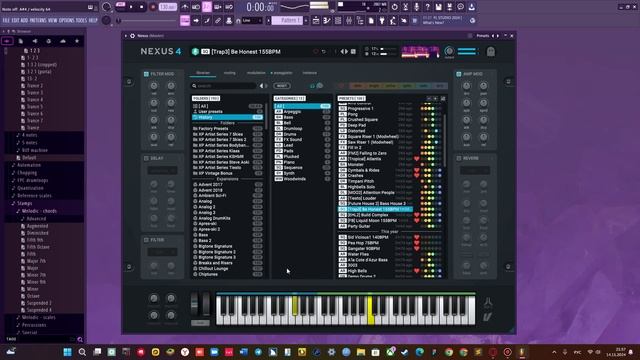Click the FL Studio stop button

[141, 7]
